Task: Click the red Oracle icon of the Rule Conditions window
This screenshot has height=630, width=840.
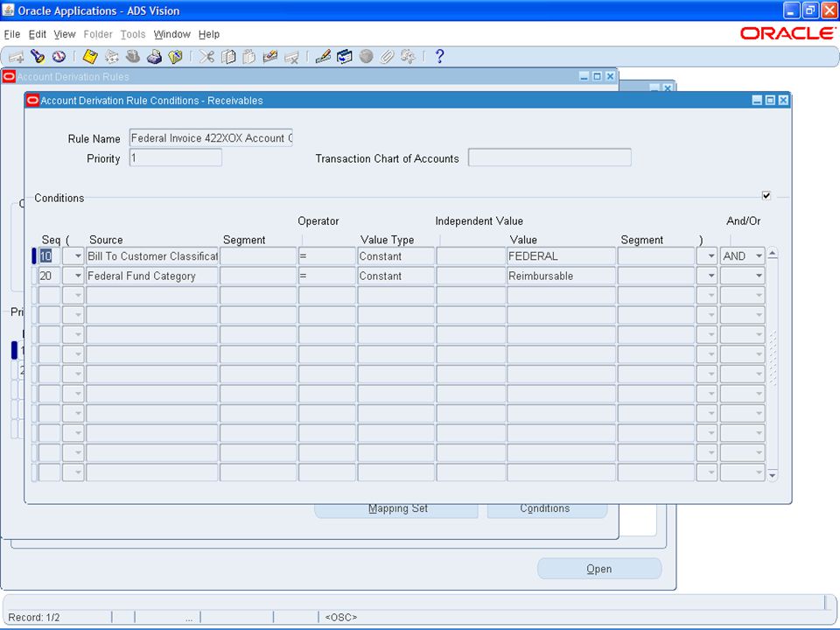Action: pos(32,100)
